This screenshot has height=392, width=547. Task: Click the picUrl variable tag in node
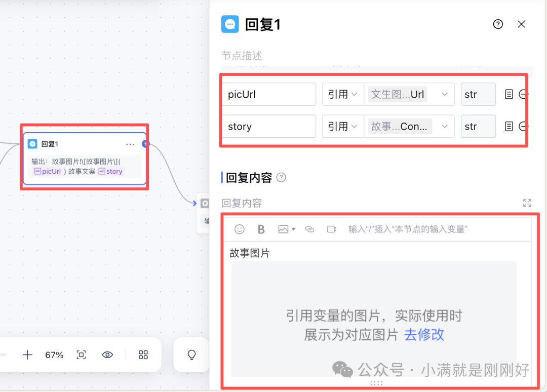[48, 171]
